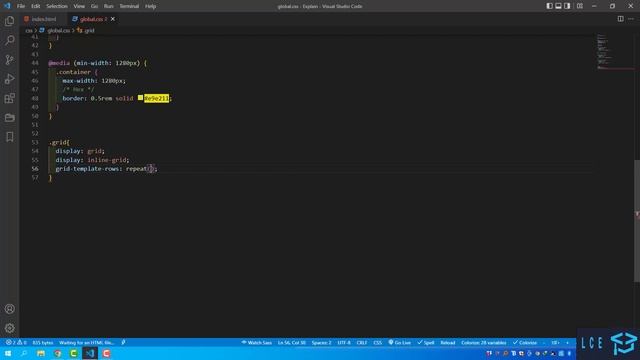Select the global.css tab

pos(92,19)
